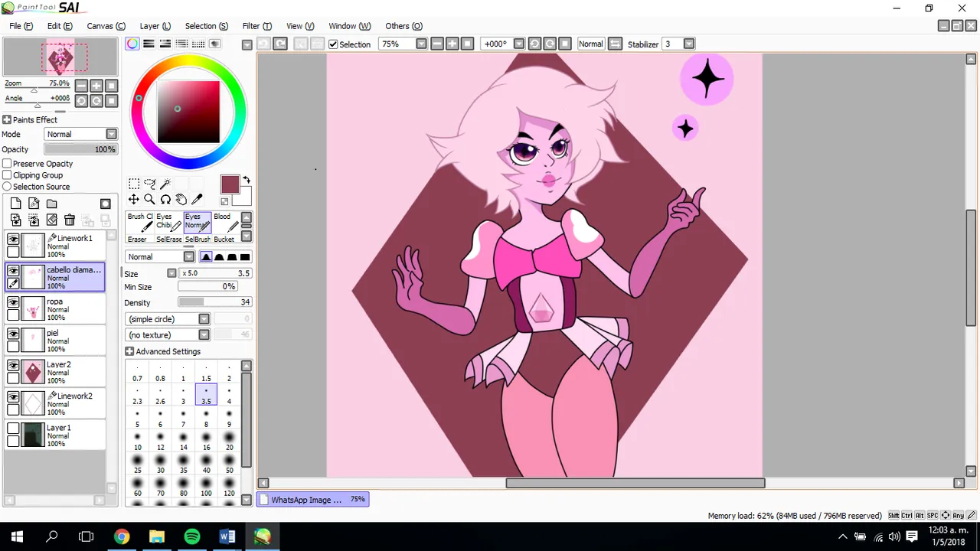This screenshot has height=551, width=980.
Task: Pick brush size 10 from size list
Action: tap(138, 442)
